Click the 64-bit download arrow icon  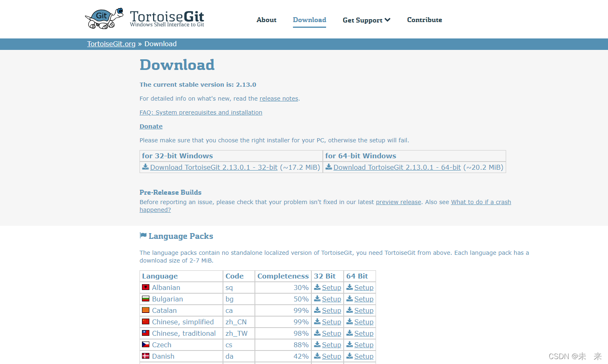coord(329,167)
